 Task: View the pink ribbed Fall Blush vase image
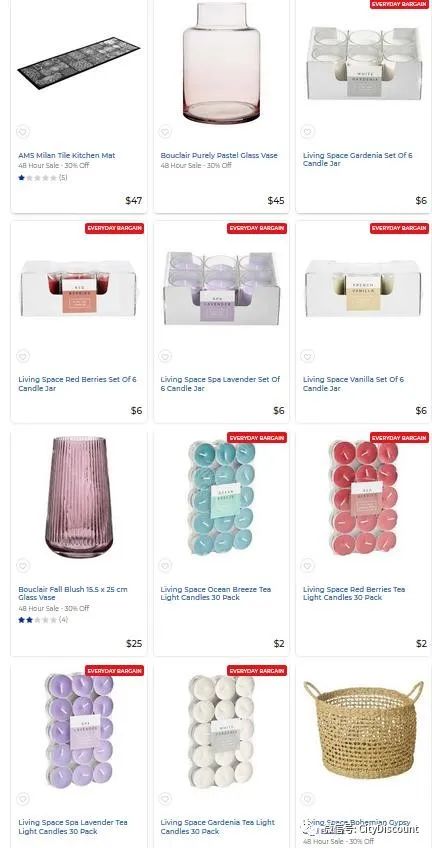pos(77,497)
